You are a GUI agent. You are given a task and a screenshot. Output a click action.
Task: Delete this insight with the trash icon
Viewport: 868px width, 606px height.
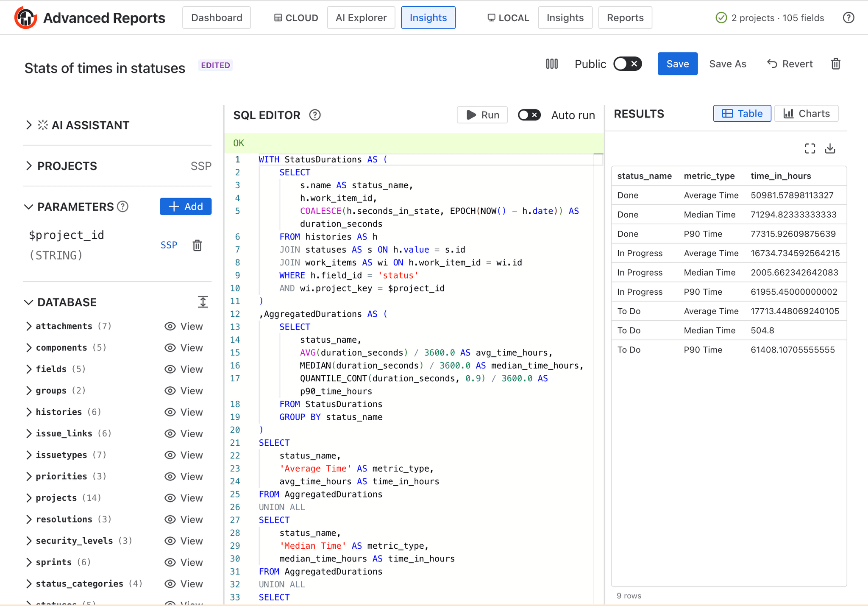coord(836,64)
